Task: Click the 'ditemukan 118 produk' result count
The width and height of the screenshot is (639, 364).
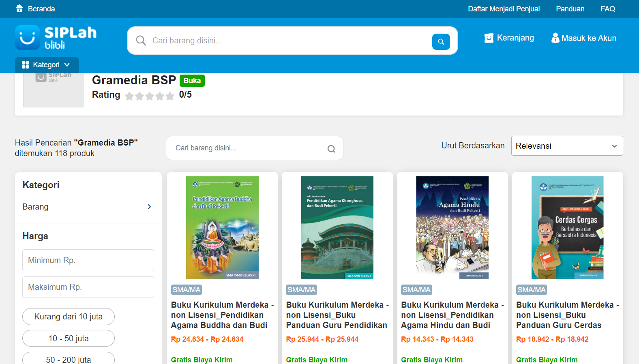Action: point(55,153)
